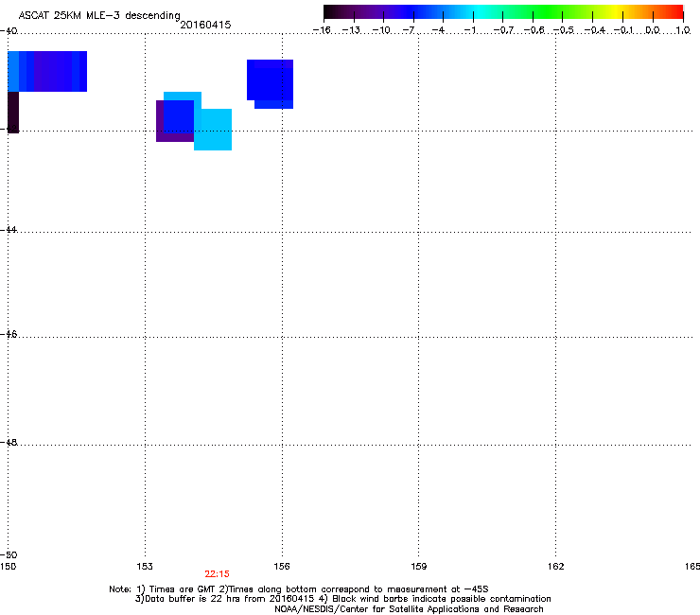Click colorbar label -7
This screenshot has width=700, height=615.
[408, 30]
